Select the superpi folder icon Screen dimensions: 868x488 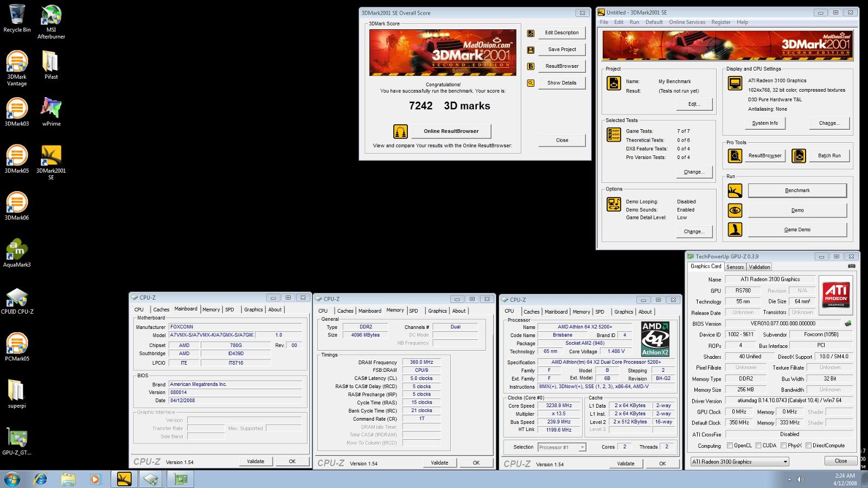click(17, 394)
